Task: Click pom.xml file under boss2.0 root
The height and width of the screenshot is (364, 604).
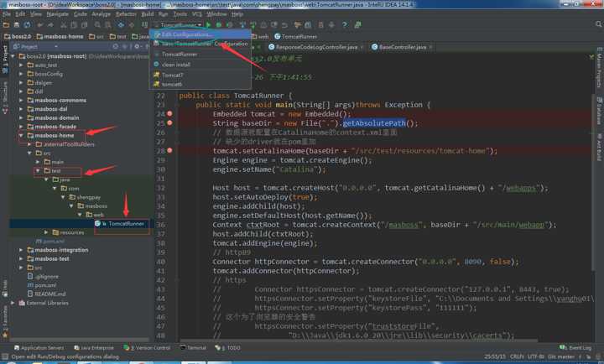Action: click(45, 285)
